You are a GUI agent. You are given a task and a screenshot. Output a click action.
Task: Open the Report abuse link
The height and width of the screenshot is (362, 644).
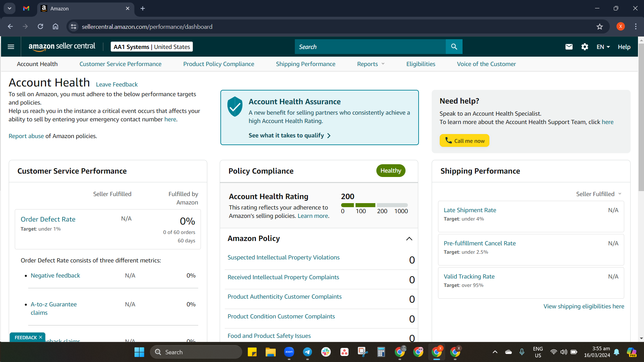click(x=26, y=136)
